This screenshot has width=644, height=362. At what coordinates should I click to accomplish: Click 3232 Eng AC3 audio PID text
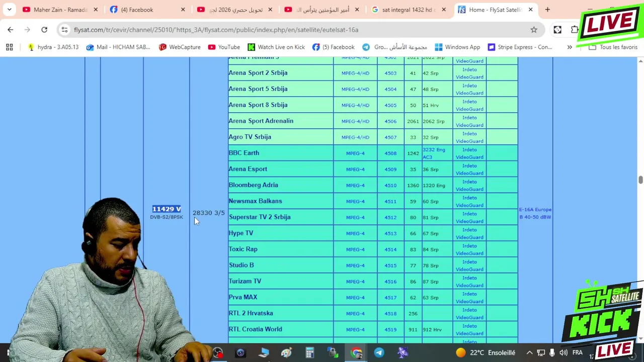(x=434, y=153)
